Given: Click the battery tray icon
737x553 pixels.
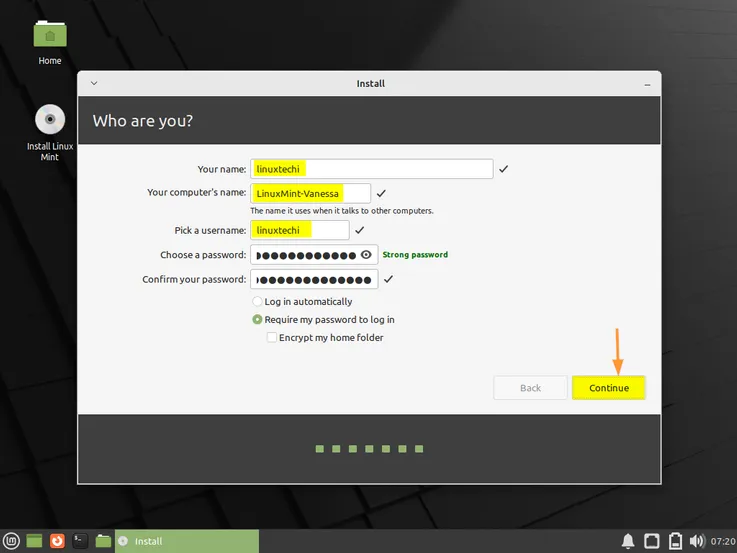Looking at the screenshot, I should pos(675,541).
